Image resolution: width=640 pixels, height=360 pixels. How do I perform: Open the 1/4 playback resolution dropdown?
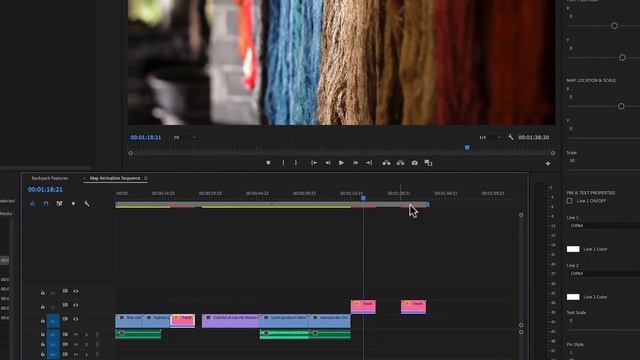coord(490,138)
